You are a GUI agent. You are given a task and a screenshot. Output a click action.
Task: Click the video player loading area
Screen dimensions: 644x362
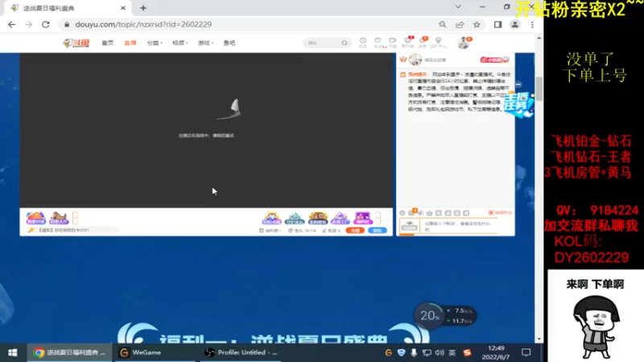tap(206, 130)
